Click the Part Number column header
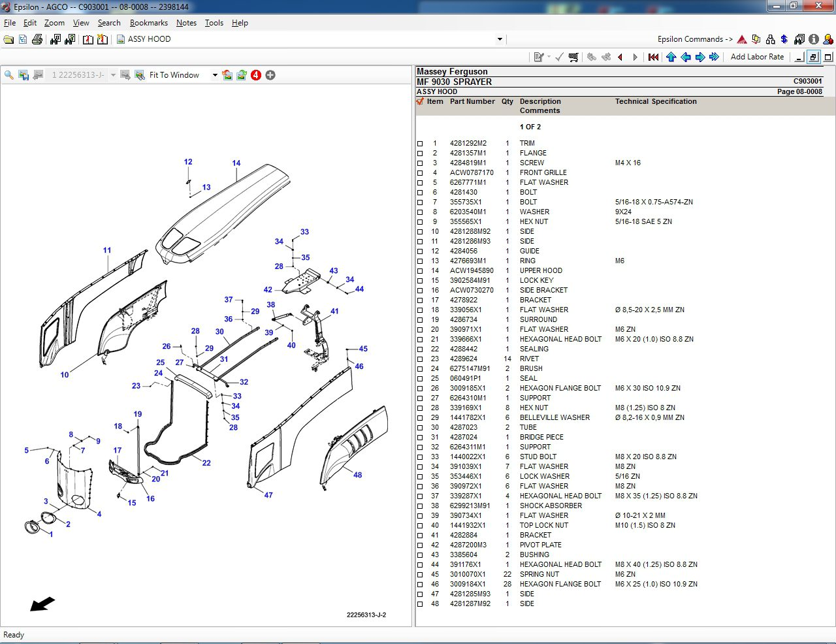The width and height of the screenshot is (836, 644). point(472,101)
